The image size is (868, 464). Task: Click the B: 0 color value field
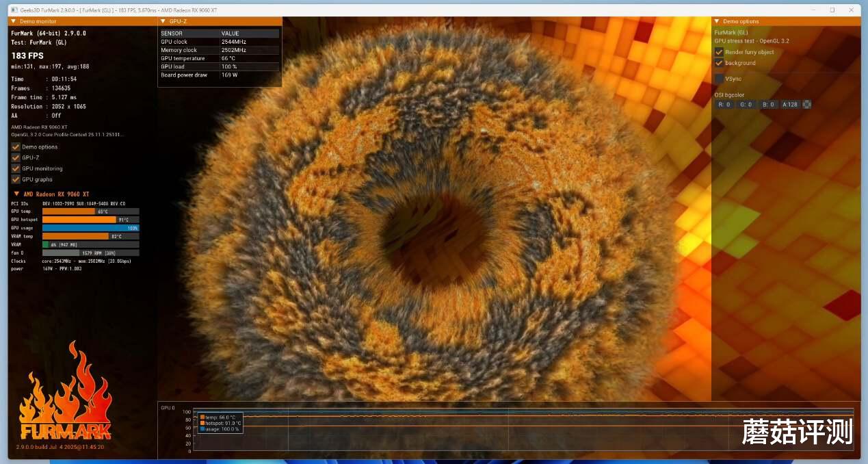[769, 105]
